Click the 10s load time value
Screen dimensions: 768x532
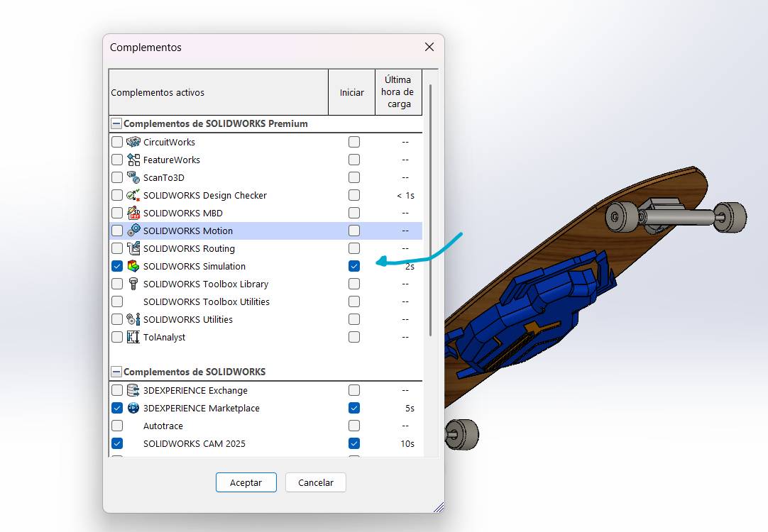[x=407, y=443]
